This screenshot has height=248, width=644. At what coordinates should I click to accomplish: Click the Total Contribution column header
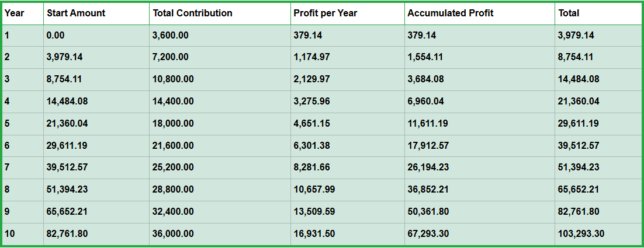[x=192, y=13]
